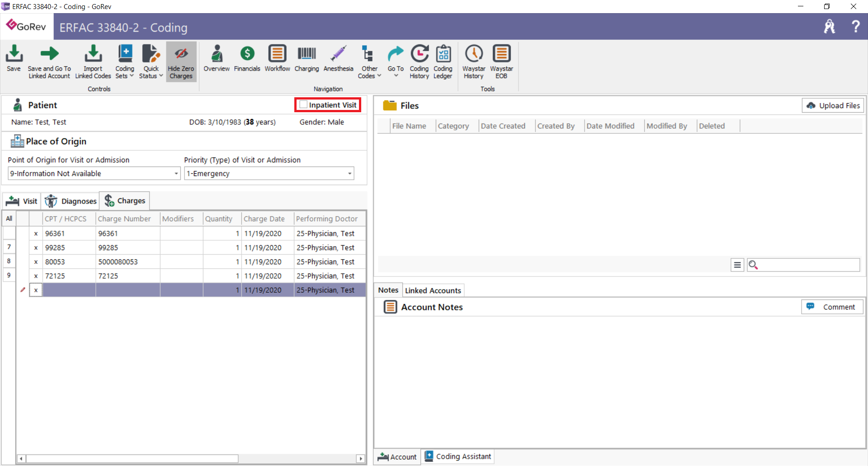
Task: Select row header number 9
Action: point(9,275)
